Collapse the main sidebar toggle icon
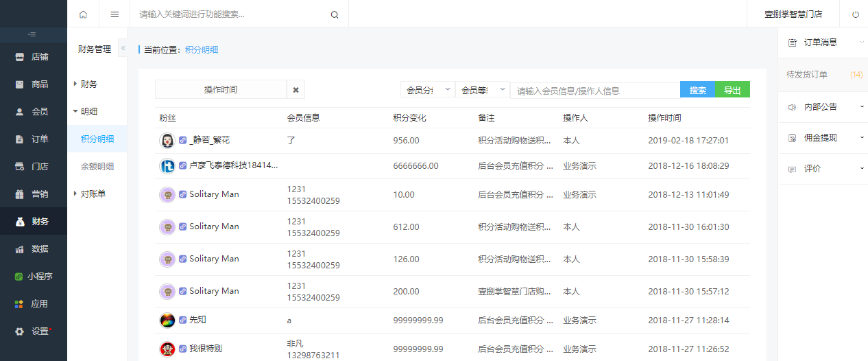Image resolution: width=868 pixels, height=361 pixels. 33,34
